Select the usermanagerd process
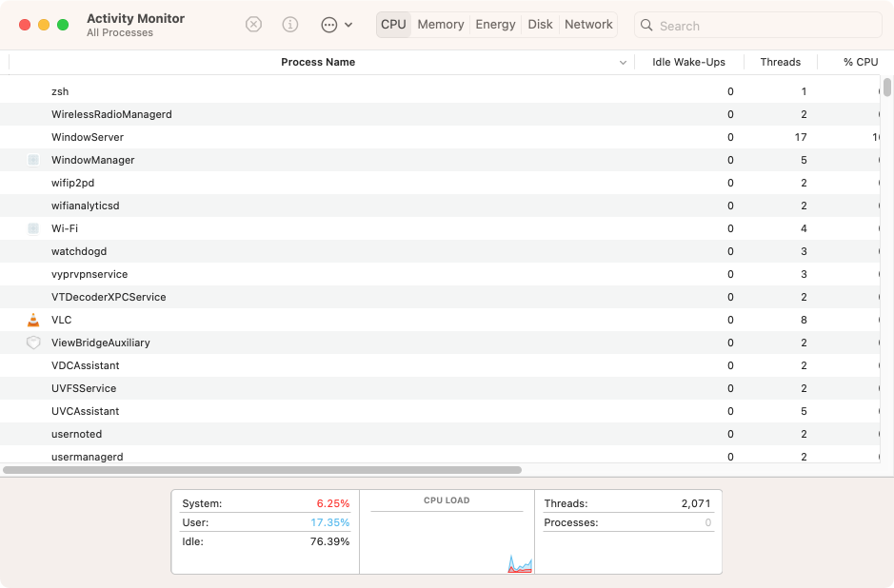This screenshot has height=588, width=894. 87,457
